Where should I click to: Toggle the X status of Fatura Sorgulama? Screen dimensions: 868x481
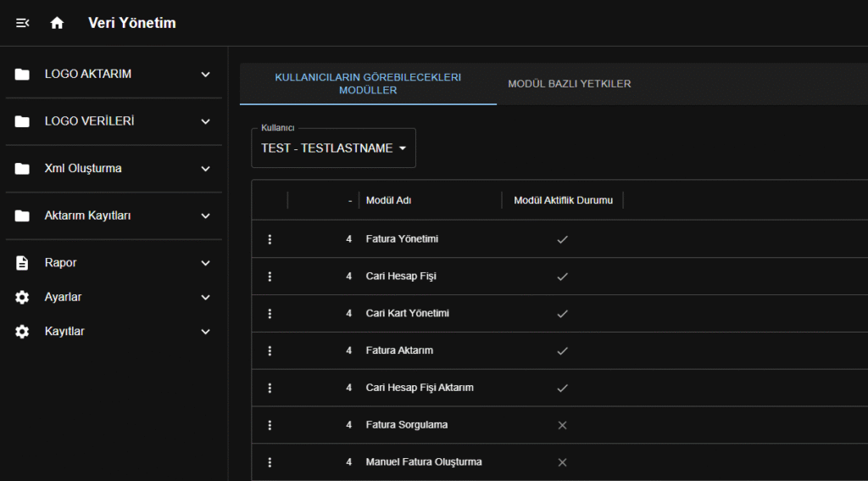tap(561, 425)
